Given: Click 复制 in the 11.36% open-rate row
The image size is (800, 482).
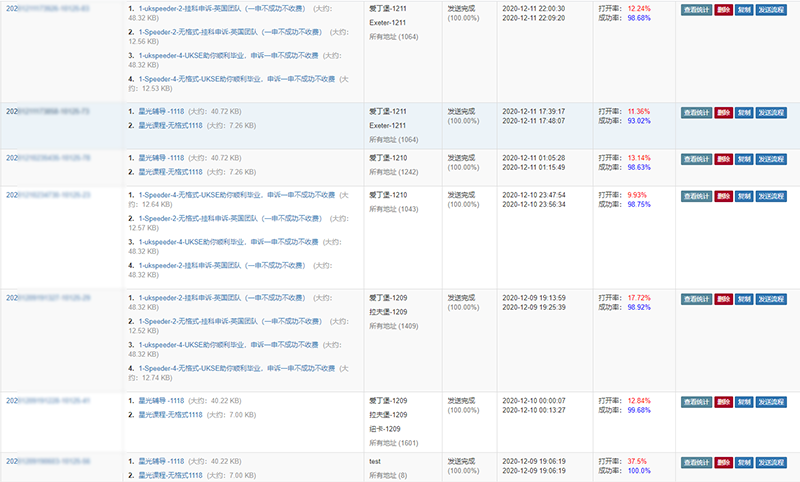Looking at the screenshot, I should pyautogui.click(x=744, y=113).
